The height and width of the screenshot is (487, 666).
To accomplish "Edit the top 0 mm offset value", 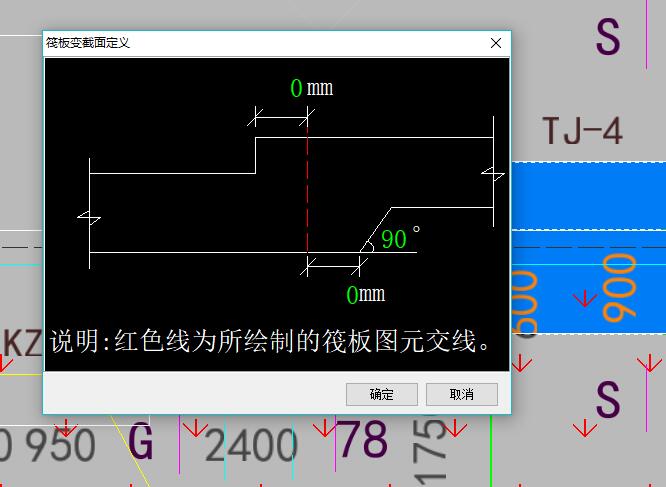I will pos(296,88).
